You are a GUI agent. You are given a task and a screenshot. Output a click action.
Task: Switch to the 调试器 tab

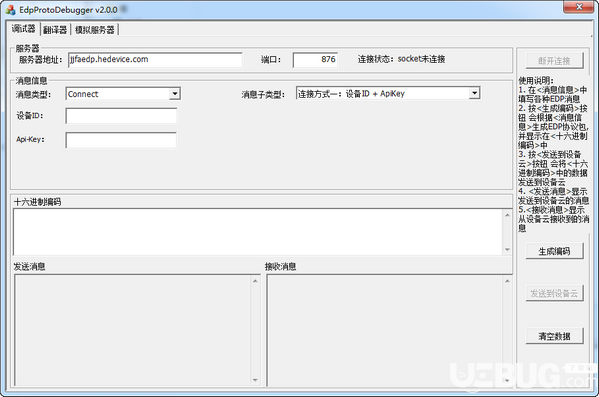24,29
